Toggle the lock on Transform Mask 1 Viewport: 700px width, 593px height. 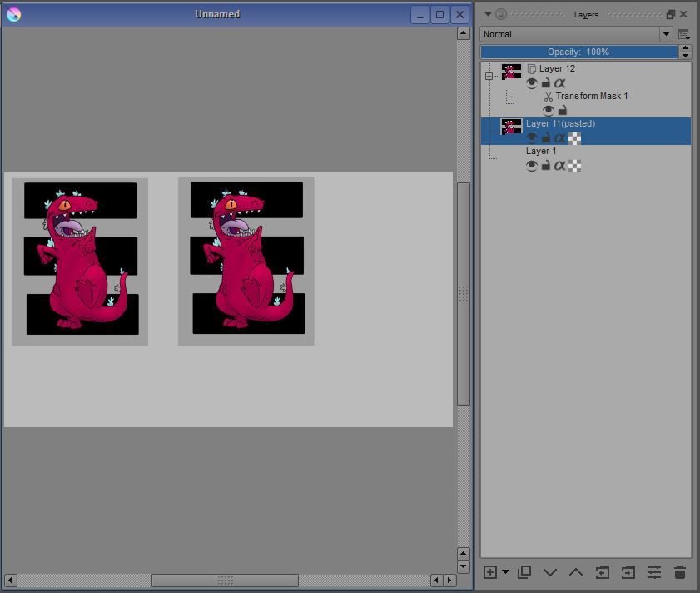pos(563,110)
